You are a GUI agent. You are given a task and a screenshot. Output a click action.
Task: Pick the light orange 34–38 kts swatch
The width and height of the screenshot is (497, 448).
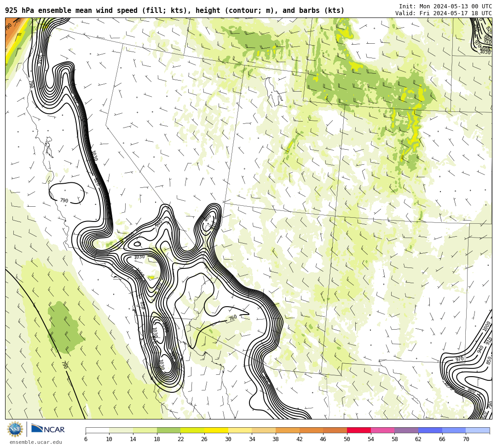(x=264, y=430)
